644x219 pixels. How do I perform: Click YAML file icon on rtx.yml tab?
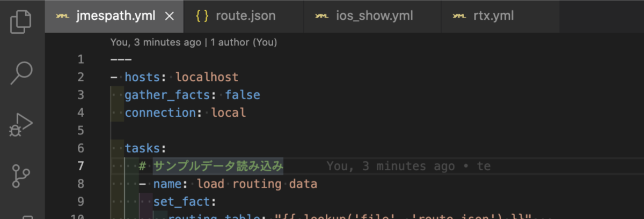tap(459, 16)
